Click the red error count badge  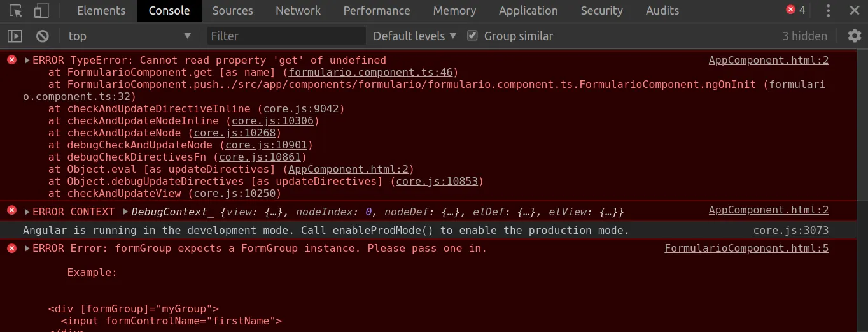(795, 10)
